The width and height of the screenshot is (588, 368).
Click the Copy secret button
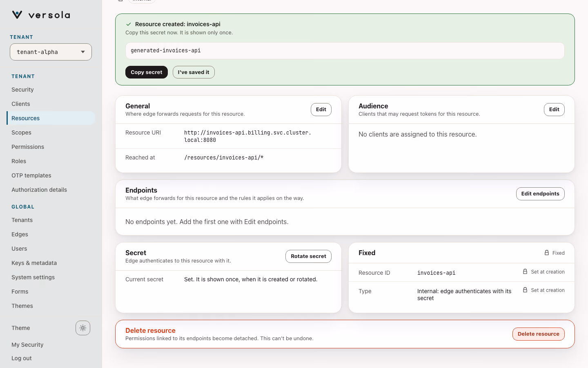tap(147, 72)
